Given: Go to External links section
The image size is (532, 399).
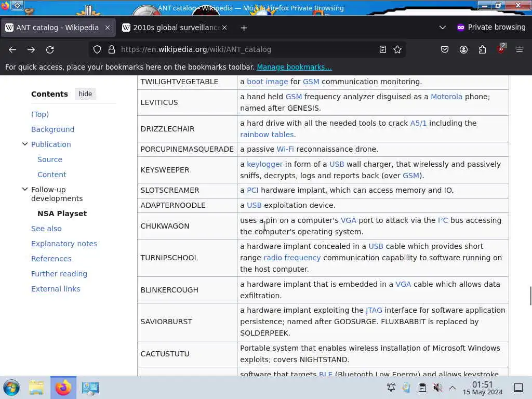Looking at the screenshot, I should (56, 289).
